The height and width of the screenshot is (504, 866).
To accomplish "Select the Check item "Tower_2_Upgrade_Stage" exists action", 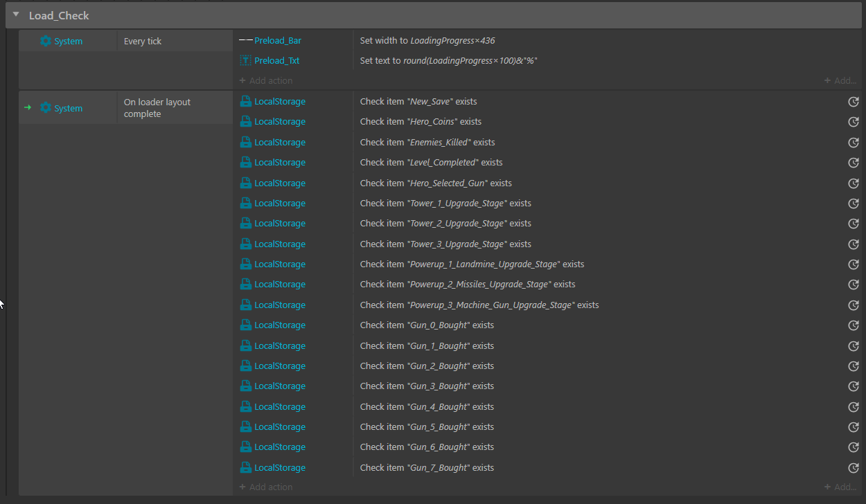I will pos(445,224).
